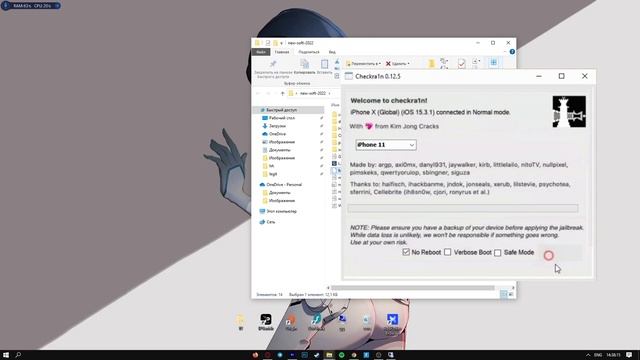
Task: Open the notification center icon
Action: pos(629,355)
